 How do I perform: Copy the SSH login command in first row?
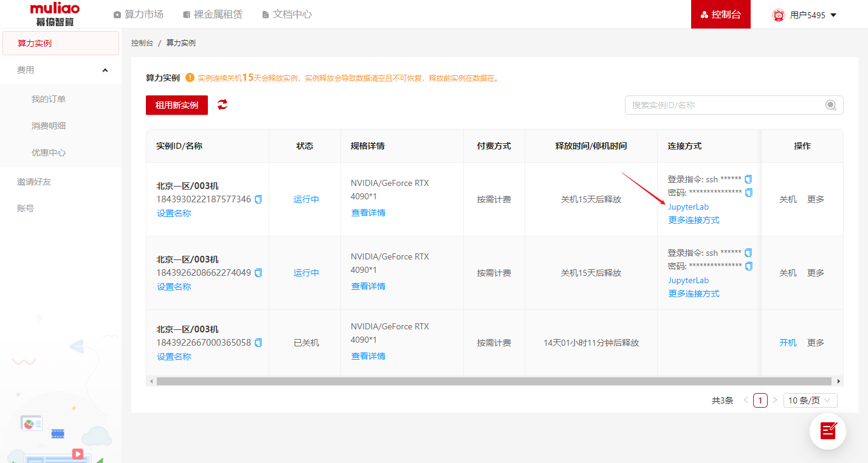click(748, 179)
